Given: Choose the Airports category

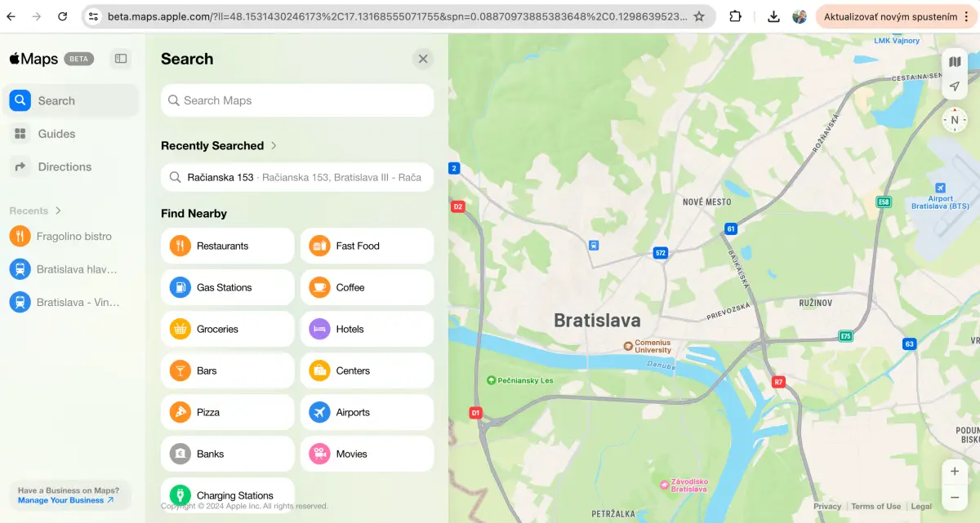Looking at the screenshot, I should click(367, 412).
